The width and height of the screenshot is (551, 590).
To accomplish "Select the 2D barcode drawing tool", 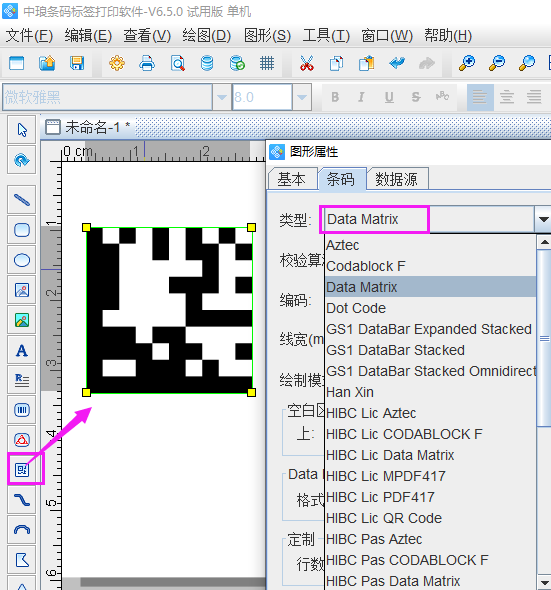I will 22,470.
